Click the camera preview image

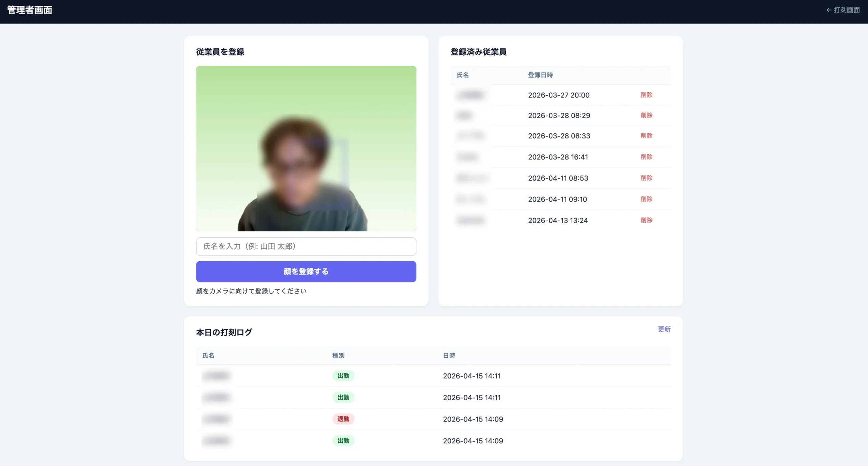pyautogui.click(x=306, y=148)
